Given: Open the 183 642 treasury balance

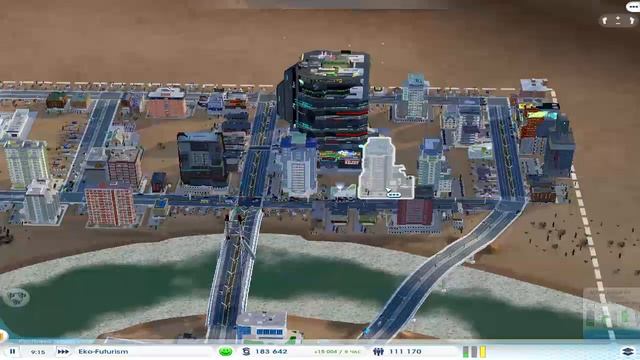Looking at the screenshot, I should tap(271, 351).
